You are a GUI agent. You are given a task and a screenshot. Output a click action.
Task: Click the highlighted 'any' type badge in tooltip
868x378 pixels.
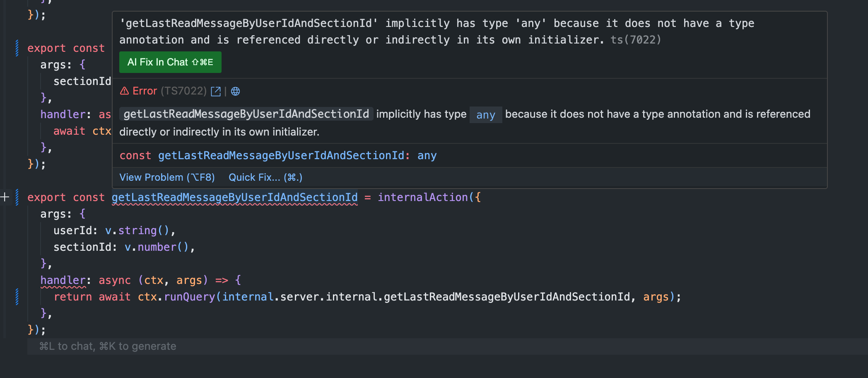(x=486, y=115)
